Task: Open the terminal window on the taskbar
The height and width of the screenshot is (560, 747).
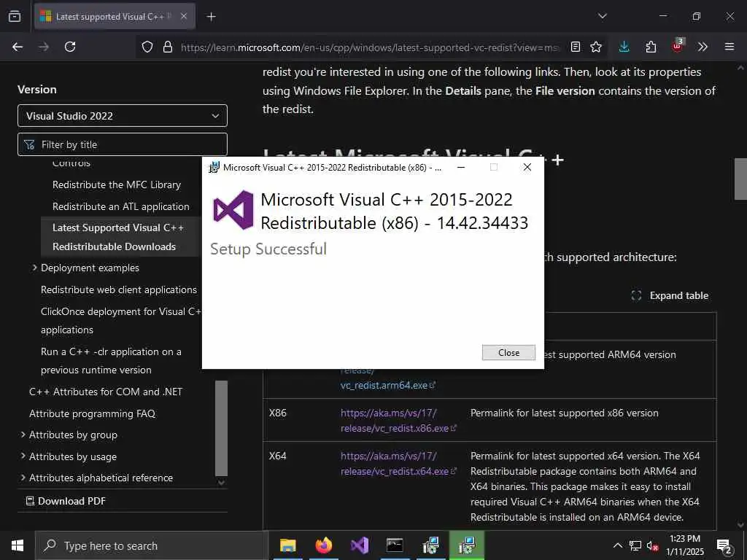Action: 395,545
